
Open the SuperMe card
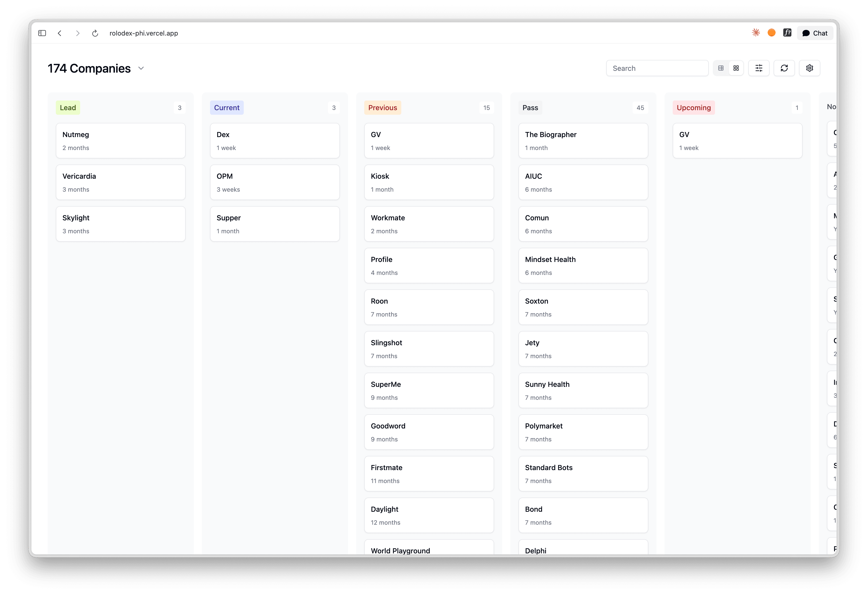(x=429, y=391)
